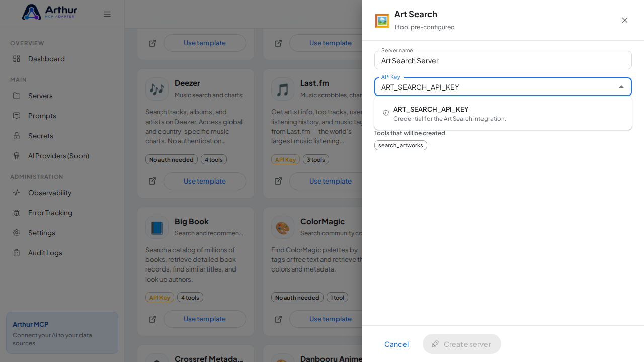Image resolution: width=644 pixels, height=362 pixels.
Task: Use template for the Deezer card
Action: point(205,181)
